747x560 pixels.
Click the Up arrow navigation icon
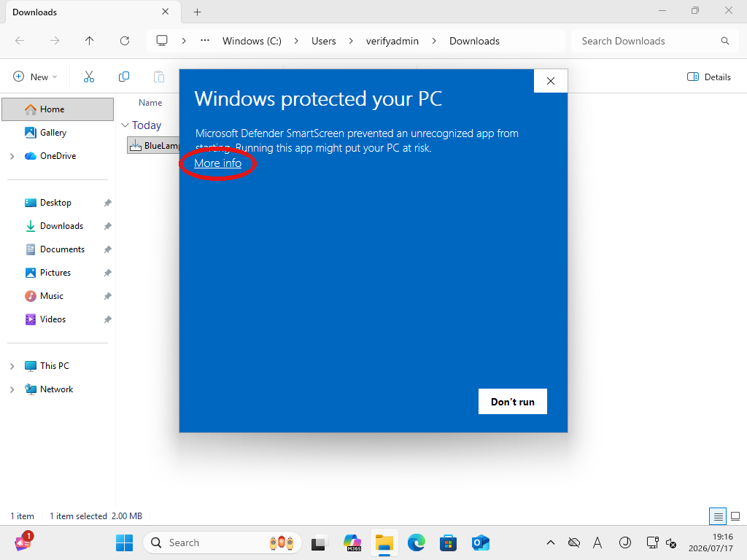(x=90, y=41)
